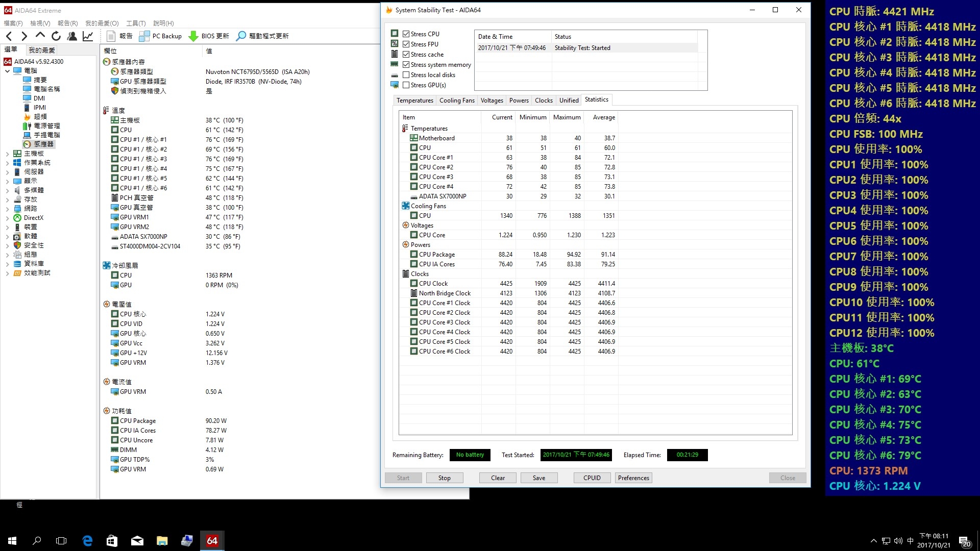Image resolution: width=980 pixels, height=551 pixels.
Task: Click PC Backup in the toolbar
Action: (x=160, y=36)
